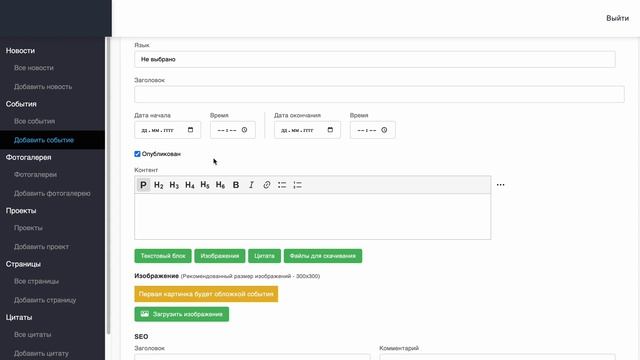The image size is (640, 360).
Task: Add a Текстовый блок
Action: tap(163, 256)
